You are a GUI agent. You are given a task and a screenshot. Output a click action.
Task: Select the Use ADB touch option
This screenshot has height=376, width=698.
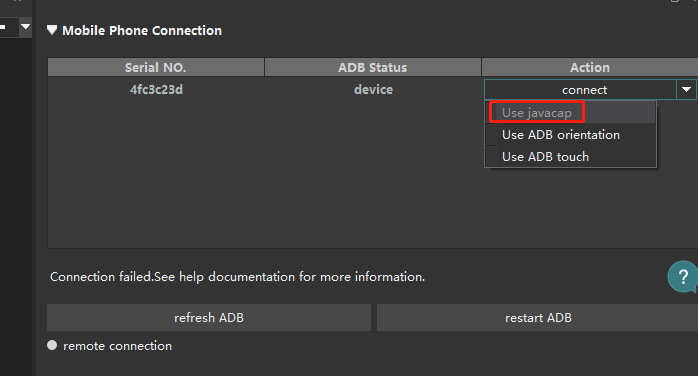(571, 157)
